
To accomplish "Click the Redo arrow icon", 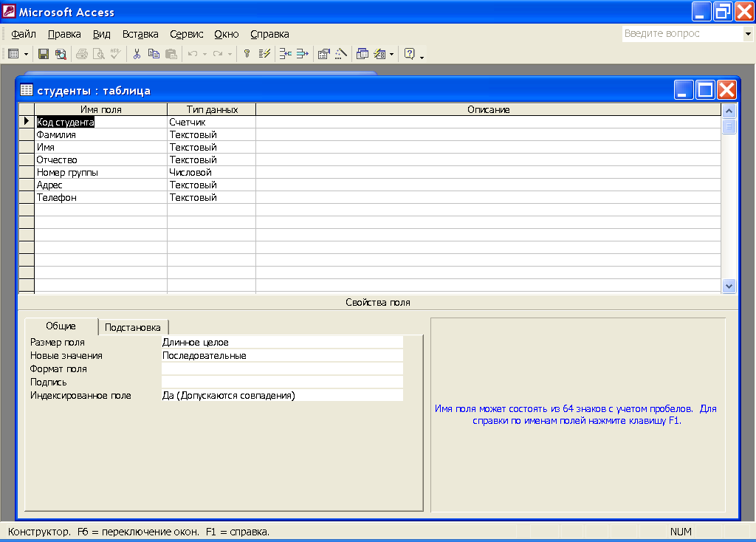I will 218,54.
